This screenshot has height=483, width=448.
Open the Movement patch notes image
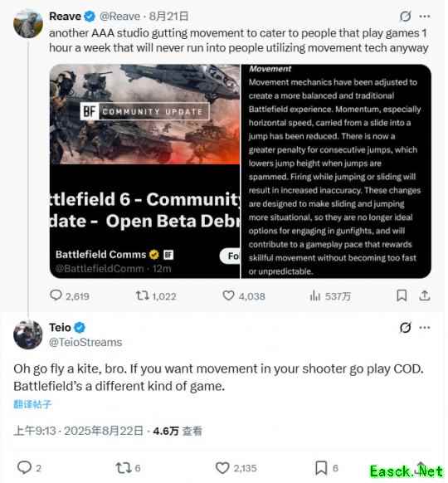click(x=336, y=171)
